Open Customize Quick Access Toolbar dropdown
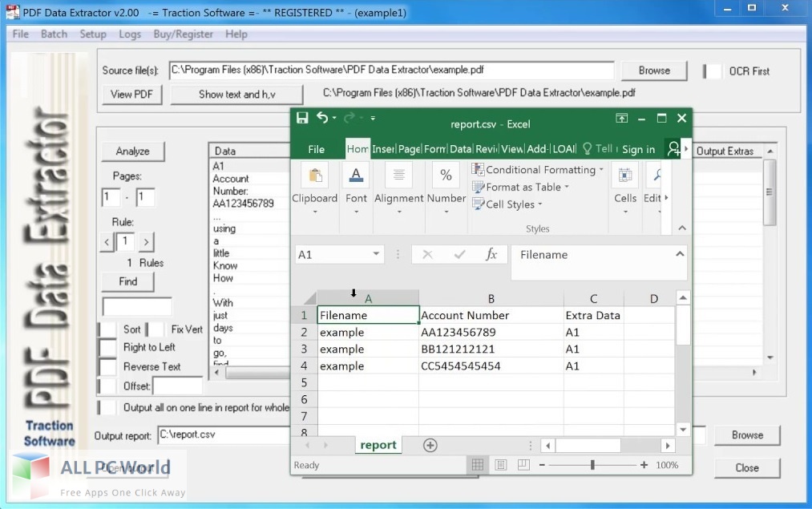This screenshot has height=509, width=812. (373, 118)
